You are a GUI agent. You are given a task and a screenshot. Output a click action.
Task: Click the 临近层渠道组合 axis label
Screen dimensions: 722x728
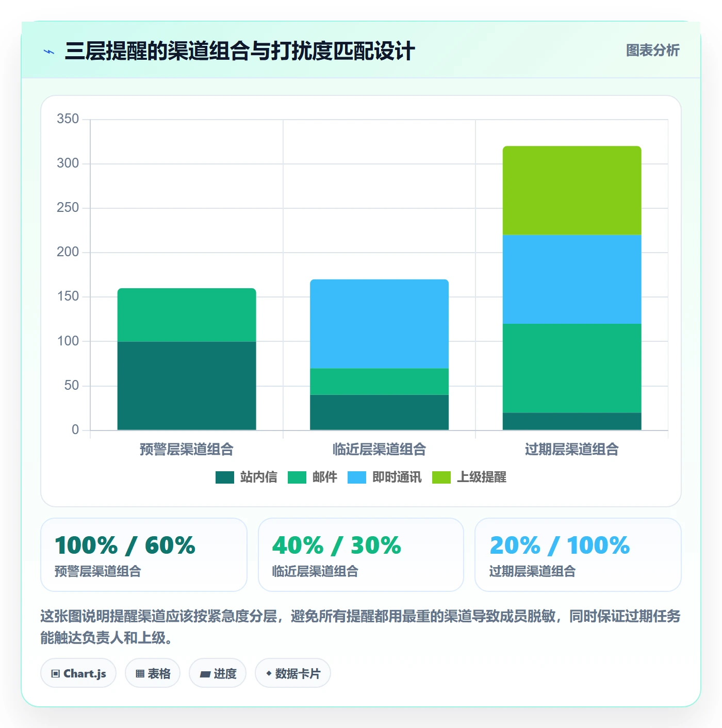(x=379, y=450)
